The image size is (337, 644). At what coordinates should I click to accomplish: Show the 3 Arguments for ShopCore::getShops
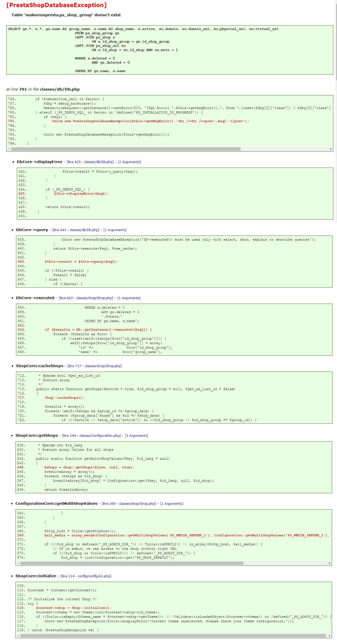coord(136,435)
